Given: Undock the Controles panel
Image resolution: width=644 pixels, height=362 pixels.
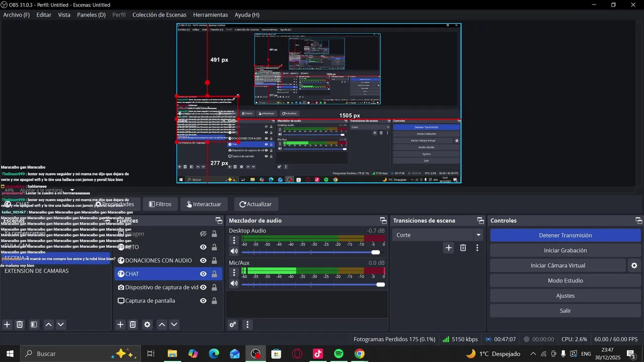Looking at the screenshot, I should coord(638,221).
